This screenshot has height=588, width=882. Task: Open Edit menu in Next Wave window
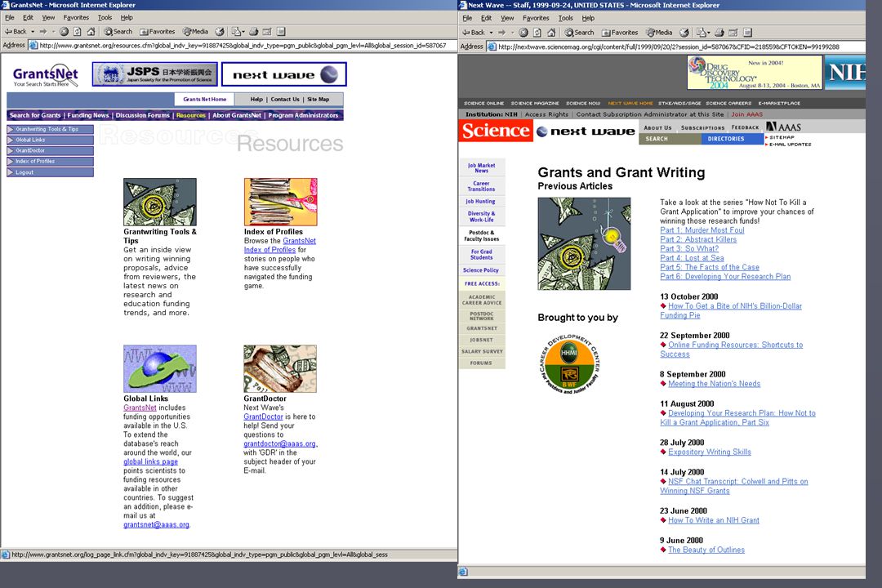tap(487, 18)
